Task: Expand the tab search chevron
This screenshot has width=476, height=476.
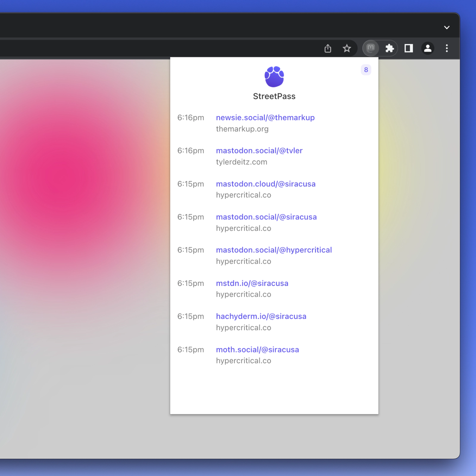Action: 447,27
